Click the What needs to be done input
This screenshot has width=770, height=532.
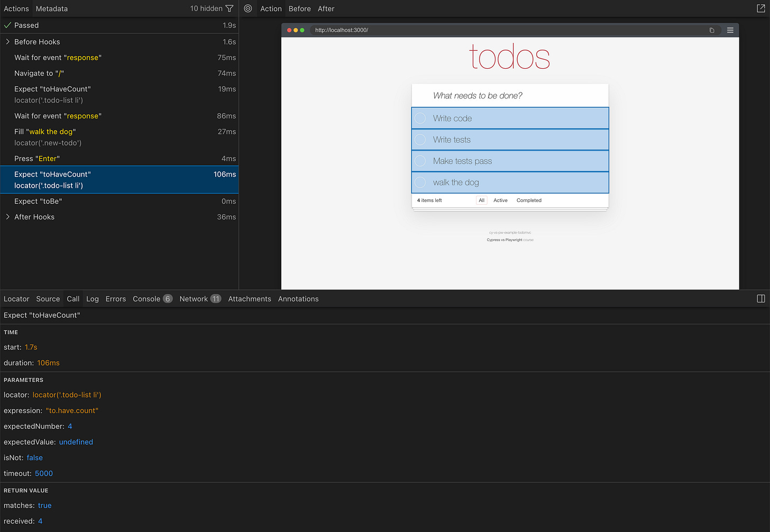pyautogui.click(x=510, y=96)
